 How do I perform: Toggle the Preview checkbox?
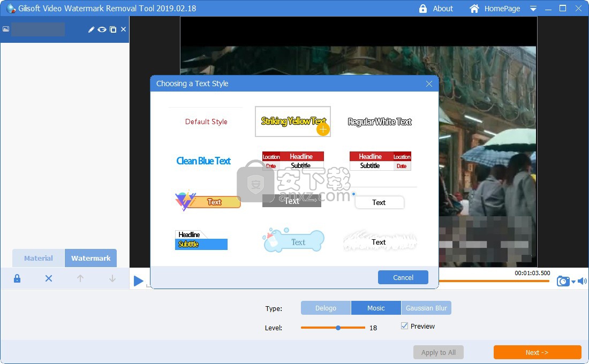405,326
